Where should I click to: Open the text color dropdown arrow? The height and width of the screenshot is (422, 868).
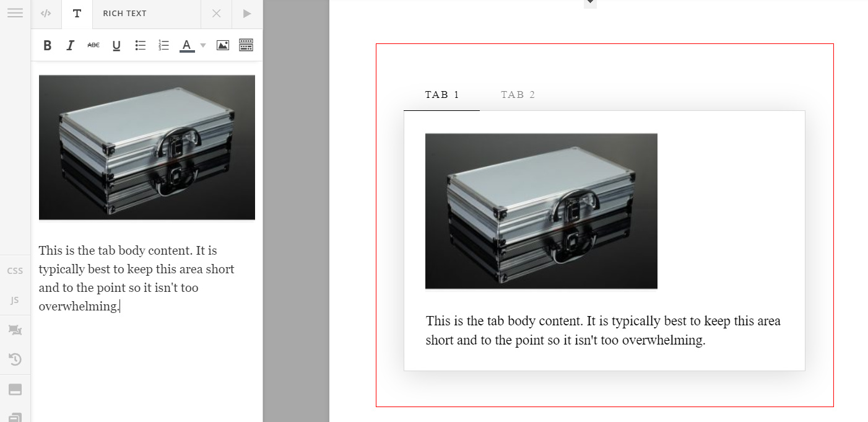pos(203,46)
